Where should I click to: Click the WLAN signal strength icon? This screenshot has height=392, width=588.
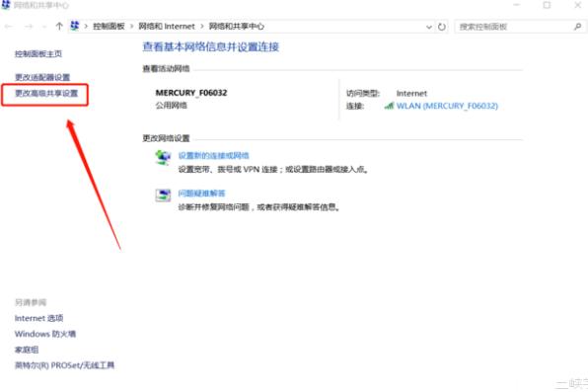point(389,106)
